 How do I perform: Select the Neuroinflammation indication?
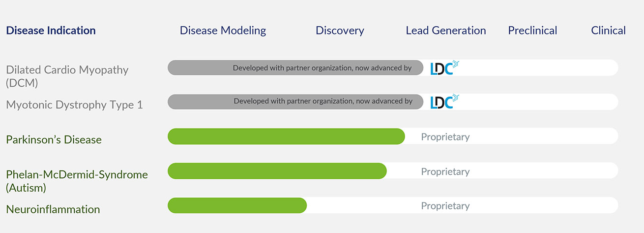pyautogui.click(x=53, y=209)
